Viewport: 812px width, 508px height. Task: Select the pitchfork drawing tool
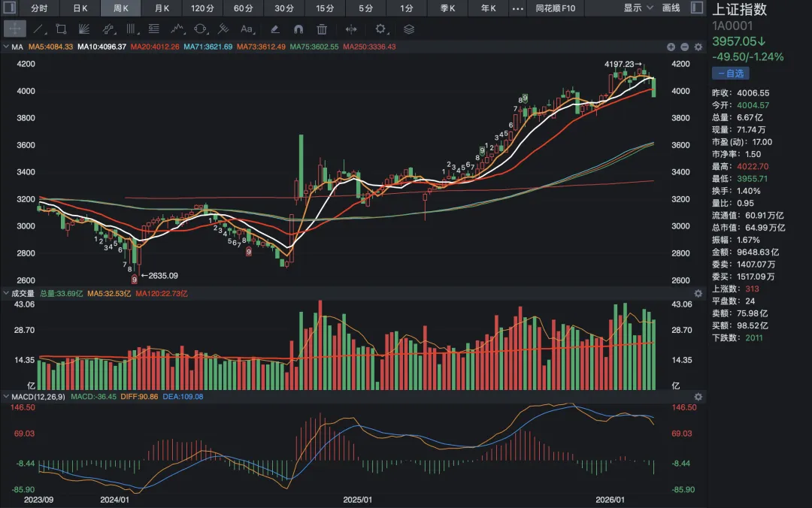coord(223,29)
